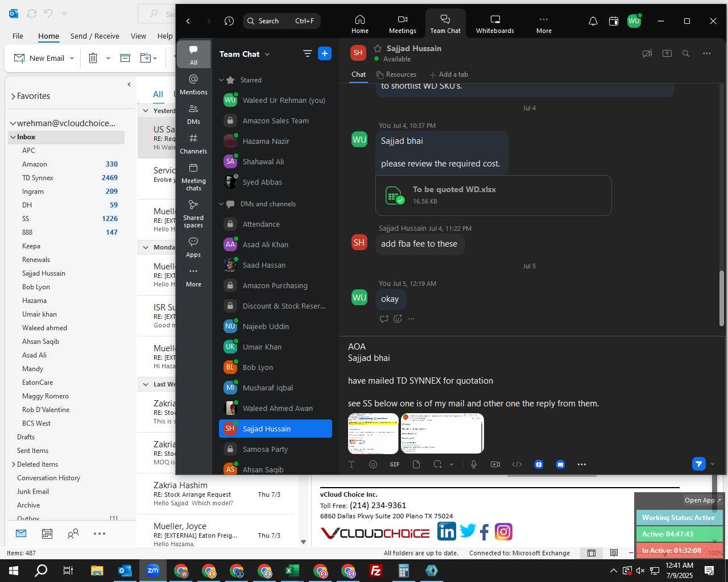
Task: Click Add a tab in chat
Action: coord(448,74)
